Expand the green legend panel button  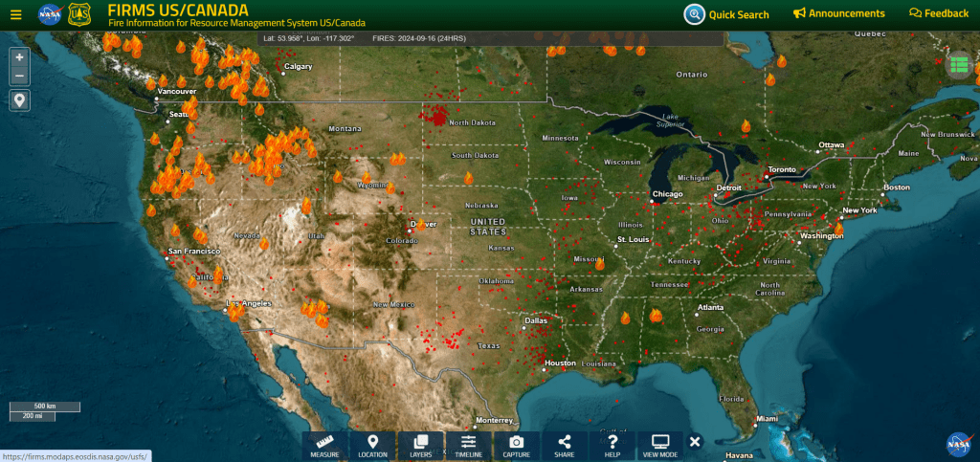pyautogui.click(x=958, y=65)
